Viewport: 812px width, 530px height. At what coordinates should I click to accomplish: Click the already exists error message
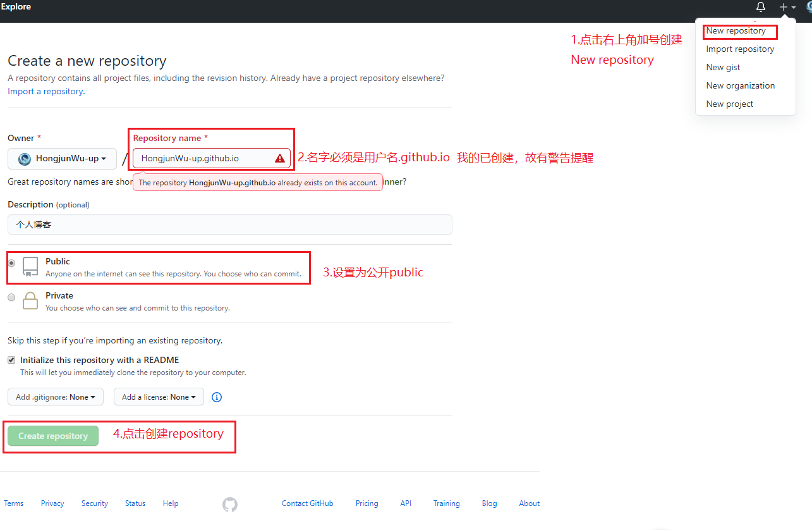258,182
